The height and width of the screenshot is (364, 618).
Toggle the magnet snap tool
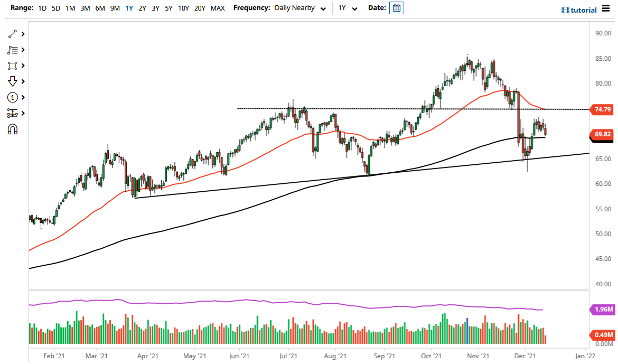tap(13, 129)
